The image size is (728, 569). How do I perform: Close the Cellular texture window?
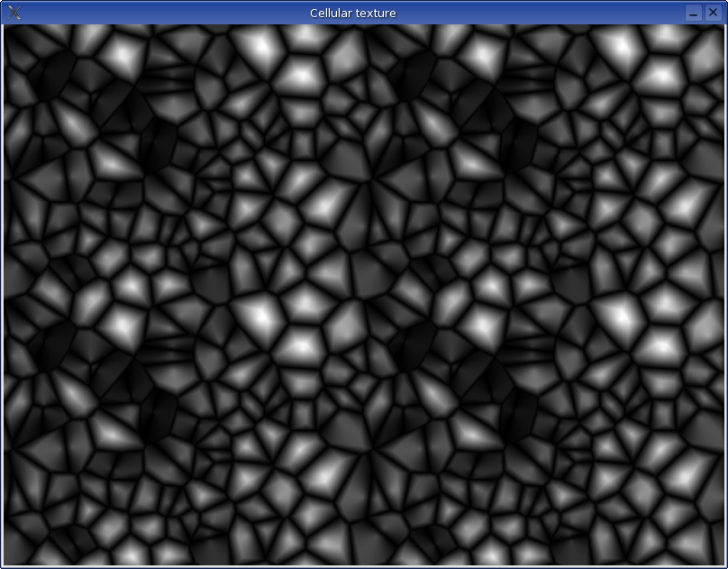pos(714,13)
